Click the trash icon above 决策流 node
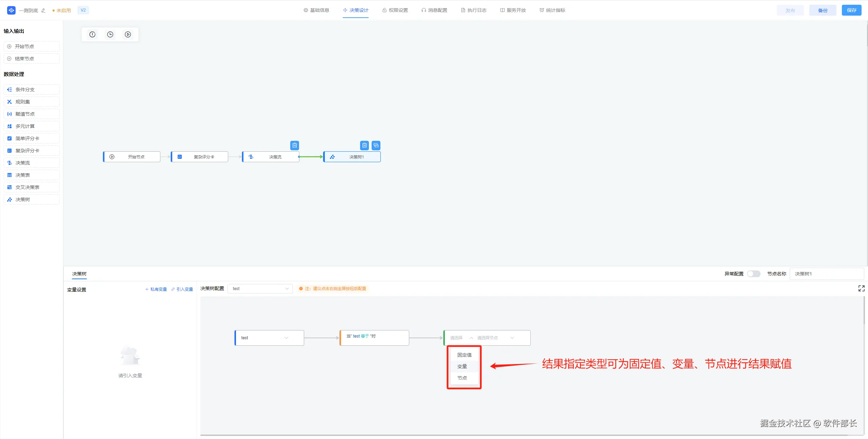Image resolution: width=868 pixels, height=439 pixels. click(294, 145)
